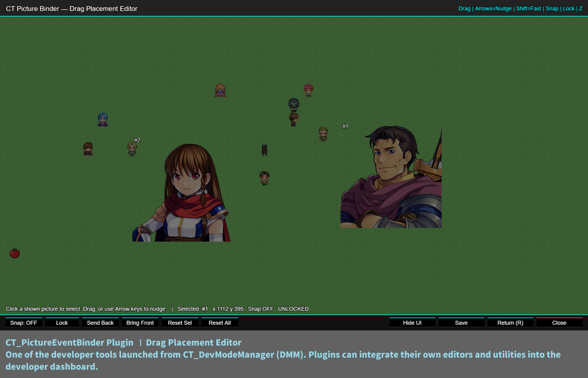
Task: Click Reset Sel button
Action: pyautogui.click(x=180, y=323)
